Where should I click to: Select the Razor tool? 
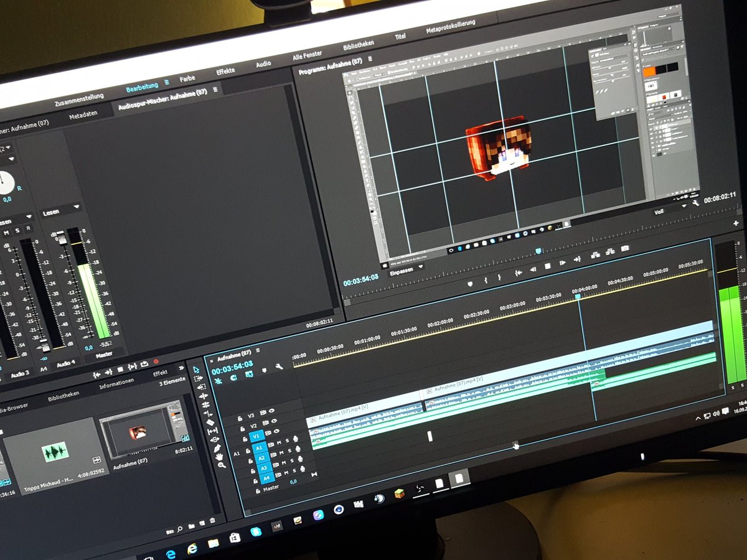click(210, 422)
